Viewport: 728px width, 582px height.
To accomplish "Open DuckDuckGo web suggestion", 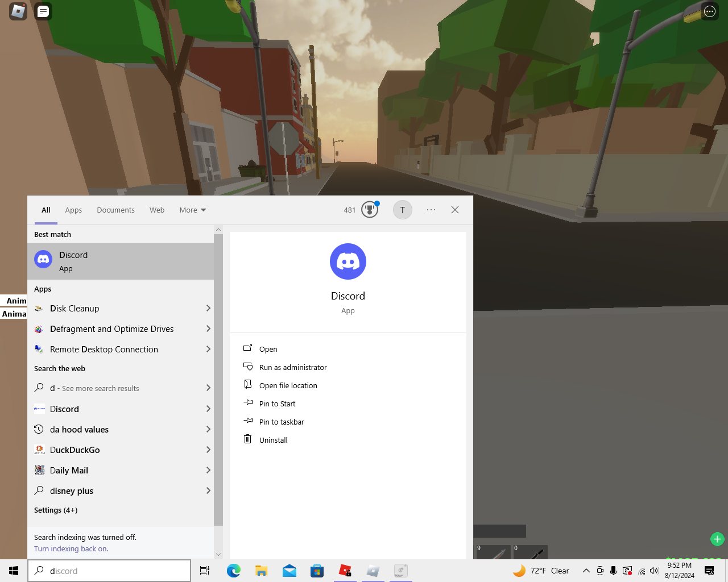I will [x=121, y=450].
